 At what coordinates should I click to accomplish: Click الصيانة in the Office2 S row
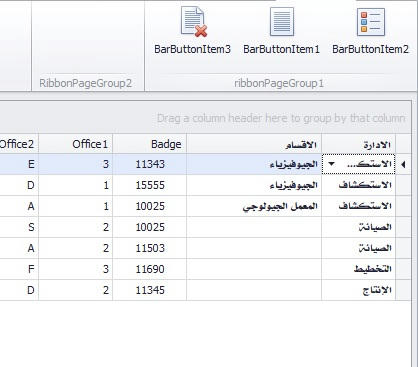pos(359,227)
